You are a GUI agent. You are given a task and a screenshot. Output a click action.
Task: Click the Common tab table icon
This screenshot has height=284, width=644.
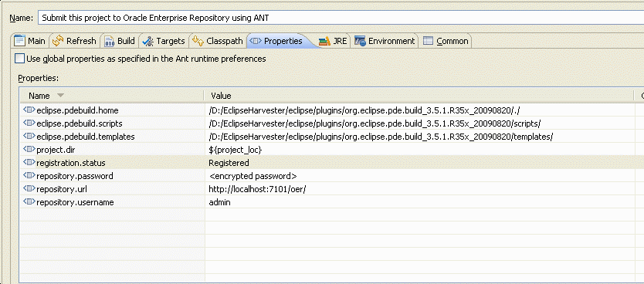428,41
